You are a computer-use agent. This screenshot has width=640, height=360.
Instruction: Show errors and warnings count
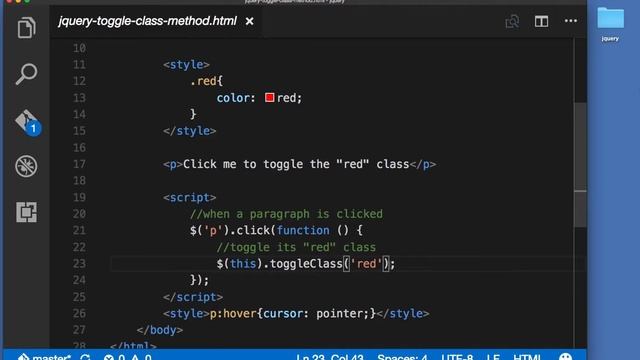pyautogui.click(x=128, y=357)
